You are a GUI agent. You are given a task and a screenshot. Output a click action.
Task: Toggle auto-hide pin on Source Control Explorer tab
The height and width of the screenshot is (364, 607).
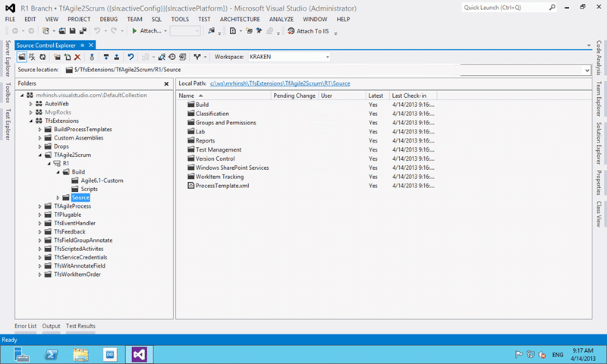click(82, 45)
